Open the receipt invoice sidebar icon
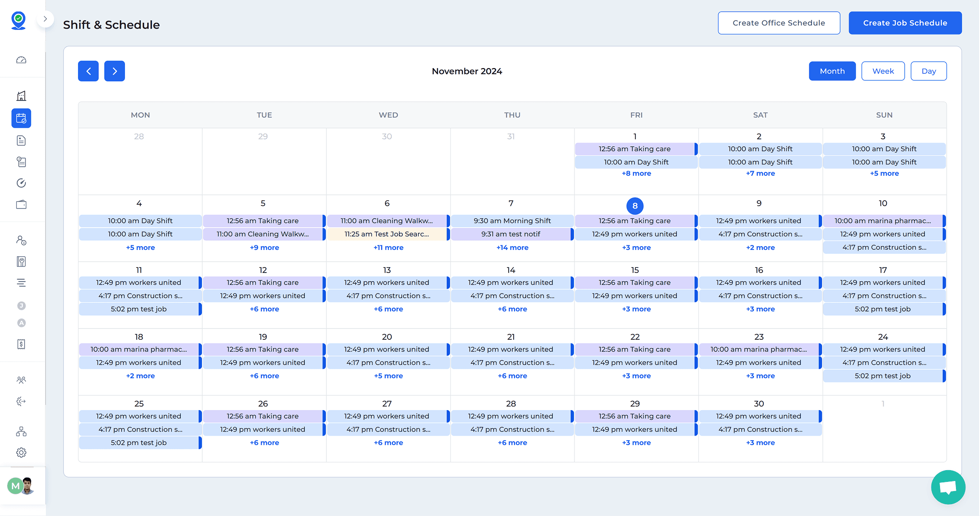Screen dimensions: 980x516 pyautogui.click(x=21, y=344)
